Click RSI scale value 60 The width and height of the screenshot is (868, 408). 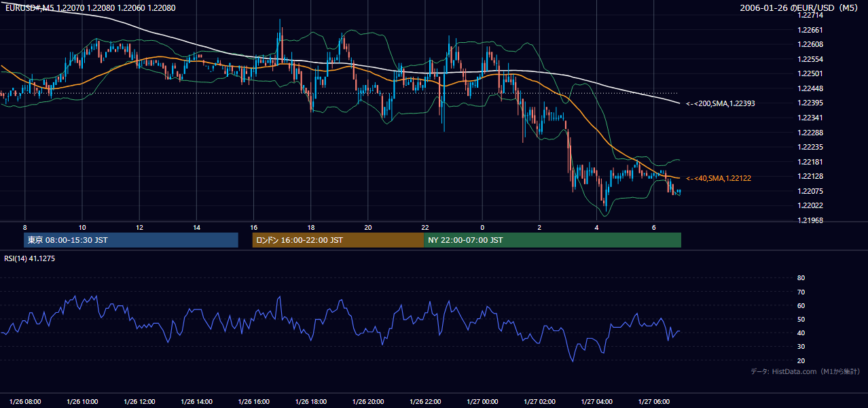pos(801,305)
